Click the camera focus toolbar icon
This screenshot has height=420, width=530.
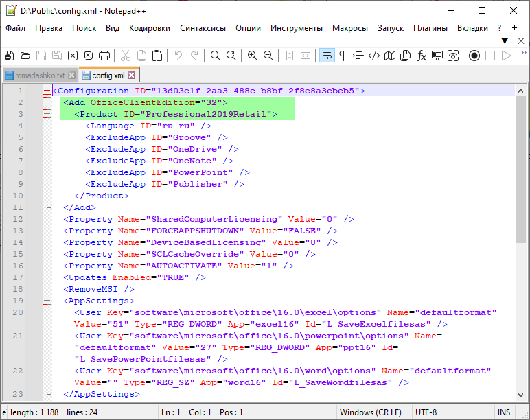click(453, 56)
